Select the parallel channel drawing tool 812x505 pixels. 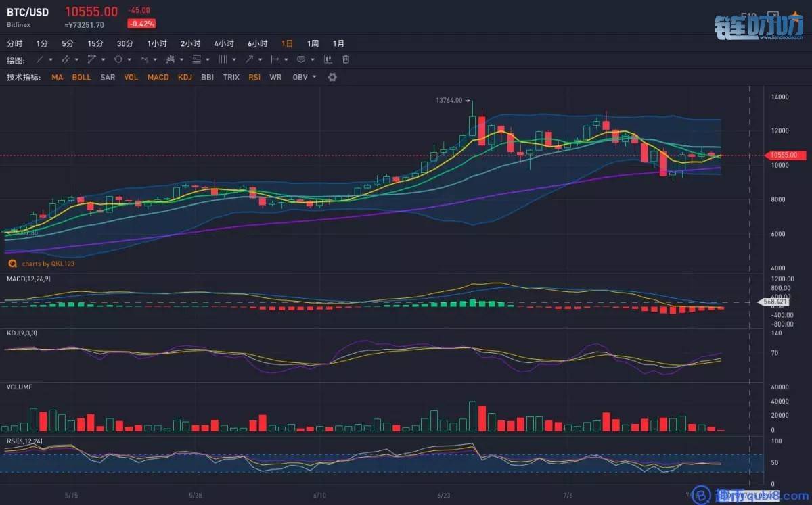pyautogui.click(x=66, y=59)
